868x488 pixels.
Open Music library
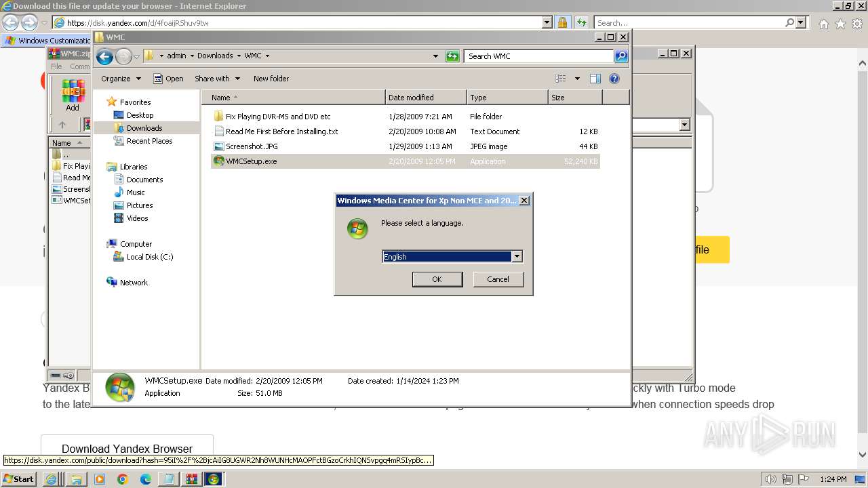point(136,192)
